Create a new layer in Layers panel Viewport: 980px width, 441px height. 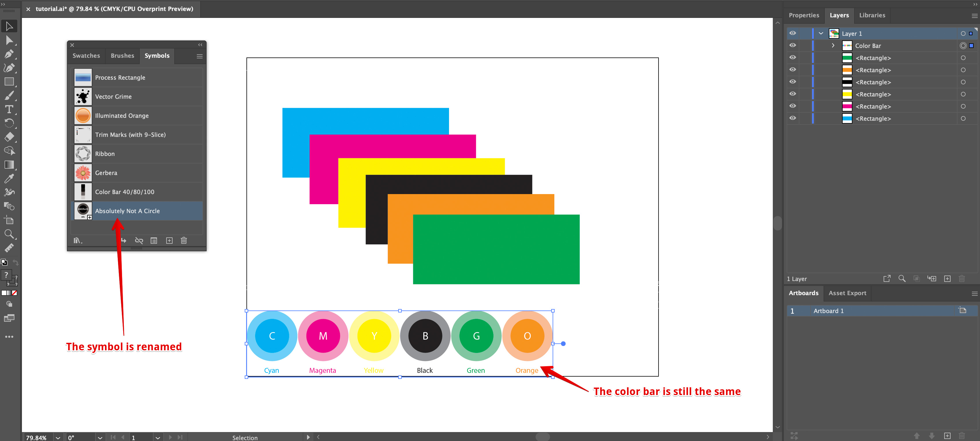(947, 278)
